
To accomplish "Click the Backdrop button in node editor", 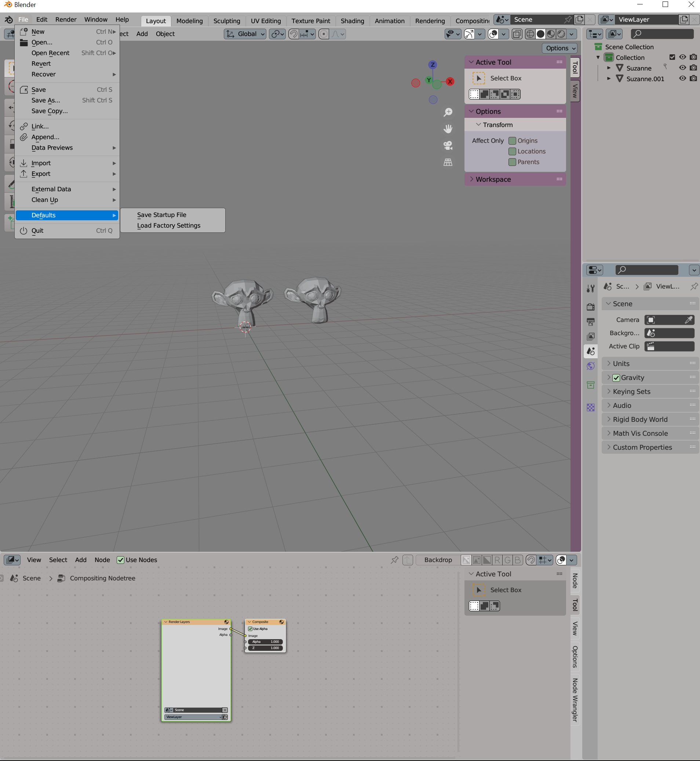I will tap(438, 560).
